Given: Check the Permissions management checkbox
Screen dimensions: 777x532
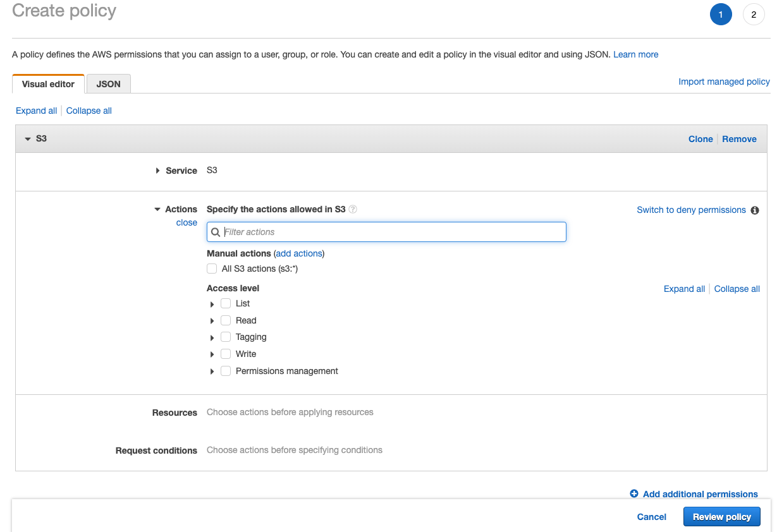Looking at the screenshot, I should [x=226, y=371].
